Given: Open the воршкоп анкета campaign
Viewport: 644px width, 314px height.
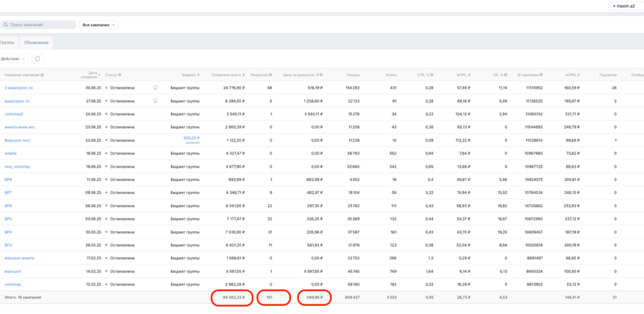Looking at the screenshot, I should point(20,258).
